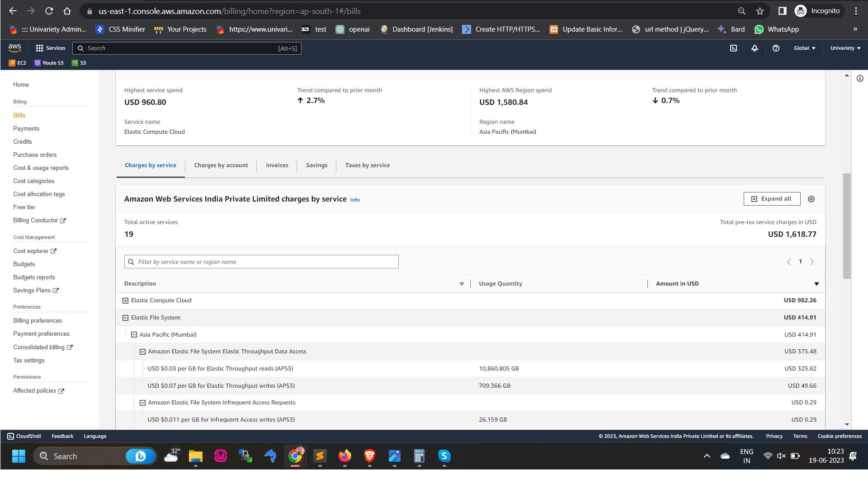Open the AWS home logo
The height and width of the screenshot is (488, 868).
click(x=14, y=48)
